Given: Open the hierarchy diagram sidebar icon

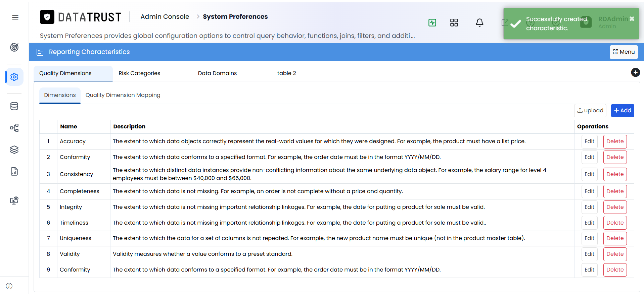Looking at the screenshot, I should [14, 128].
